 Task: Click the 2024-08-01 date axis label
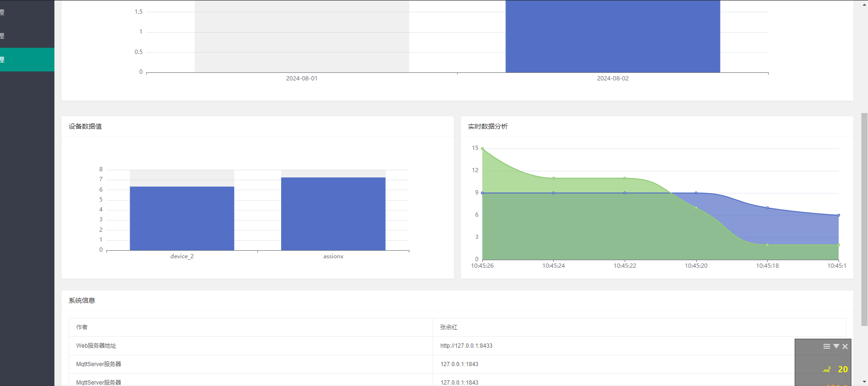point(302,79)
